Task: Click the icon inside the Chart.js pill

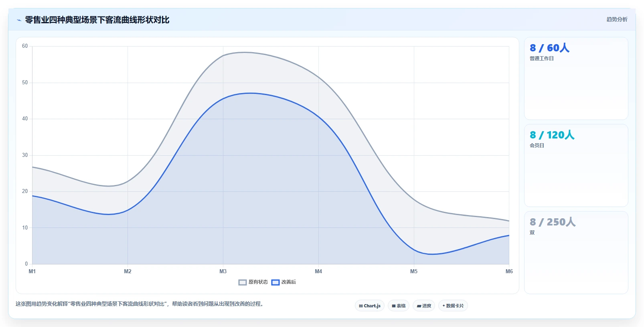Action: [361, 306]
